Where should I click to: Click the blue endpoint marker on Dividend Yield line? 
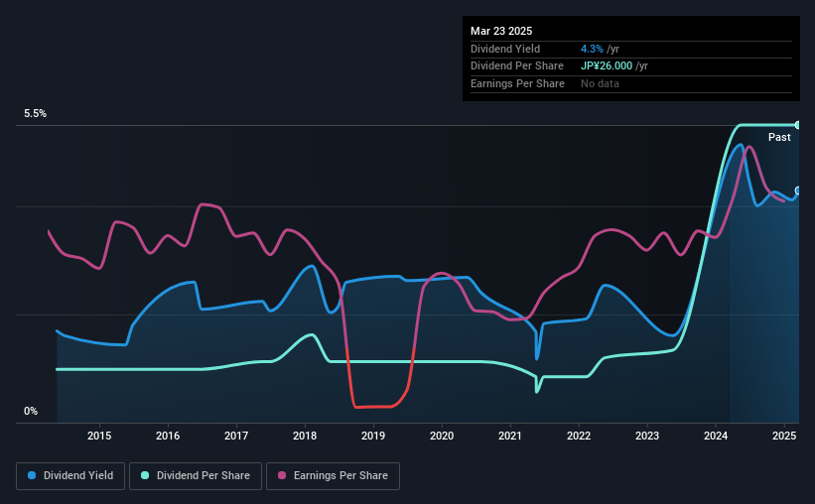point(798,190)
